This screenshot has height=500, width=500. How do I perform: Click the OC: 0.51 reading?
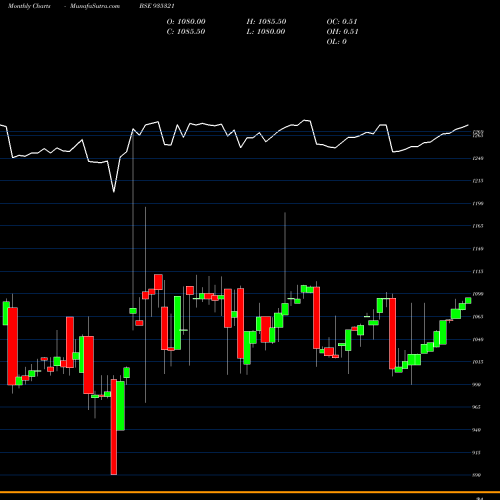coord(342,22)
